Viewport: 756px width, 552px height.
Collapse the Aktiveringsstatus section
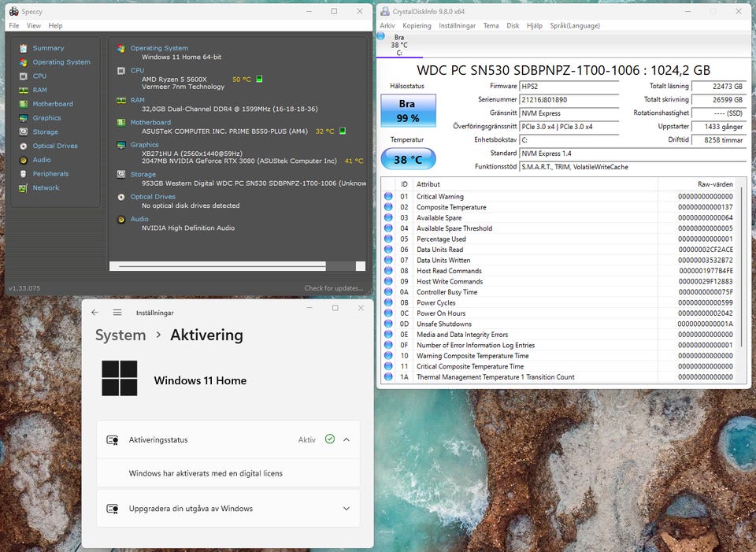(346, 439)
